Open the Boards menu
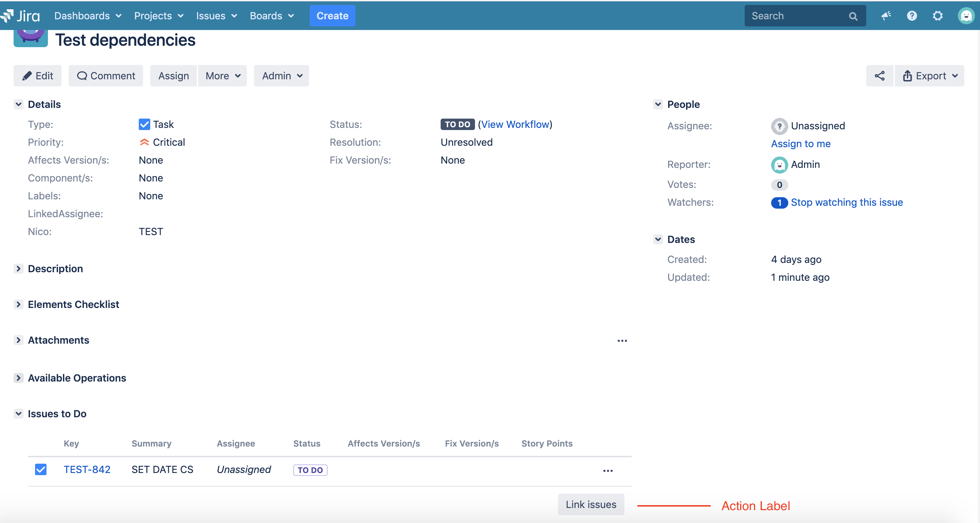 click(x=271, y=16)
